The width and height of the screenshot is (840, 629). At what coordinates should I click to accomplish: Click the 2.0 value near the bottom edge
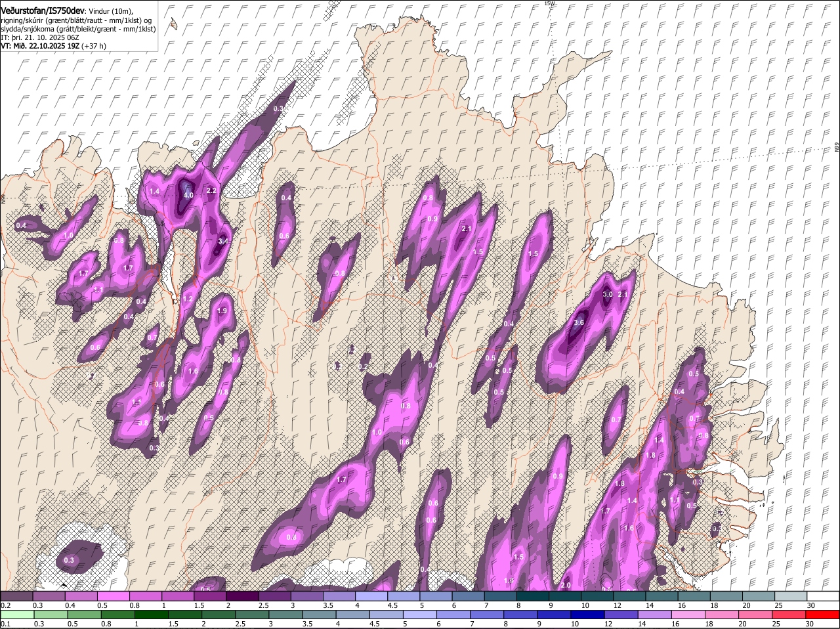[x=566, y=585]
